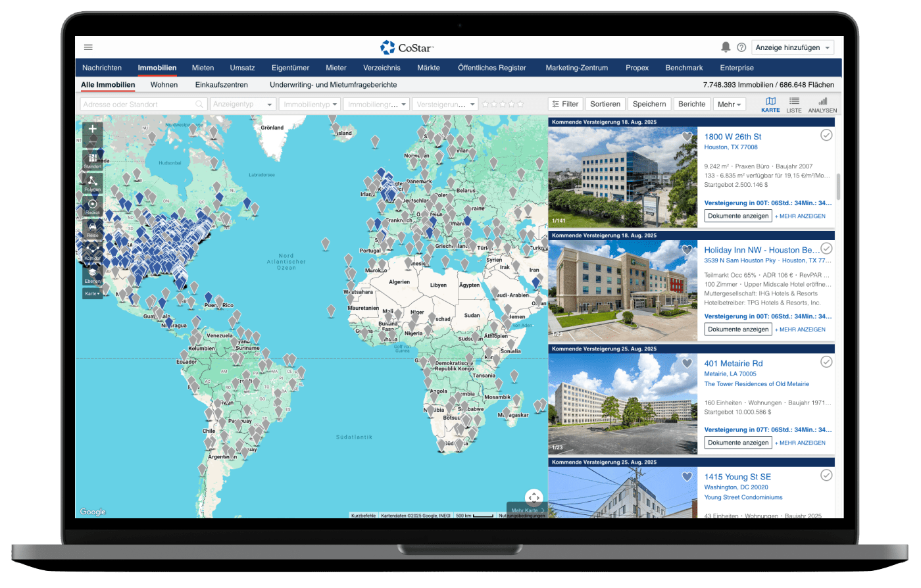Zoom in with the map plus button
Viewport: 921px width, 588px height.
93,129
